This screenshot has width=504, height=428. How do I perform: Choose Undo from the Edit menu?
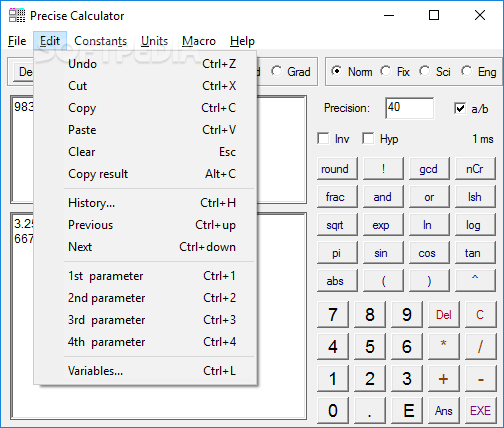[x=145, y=64]
